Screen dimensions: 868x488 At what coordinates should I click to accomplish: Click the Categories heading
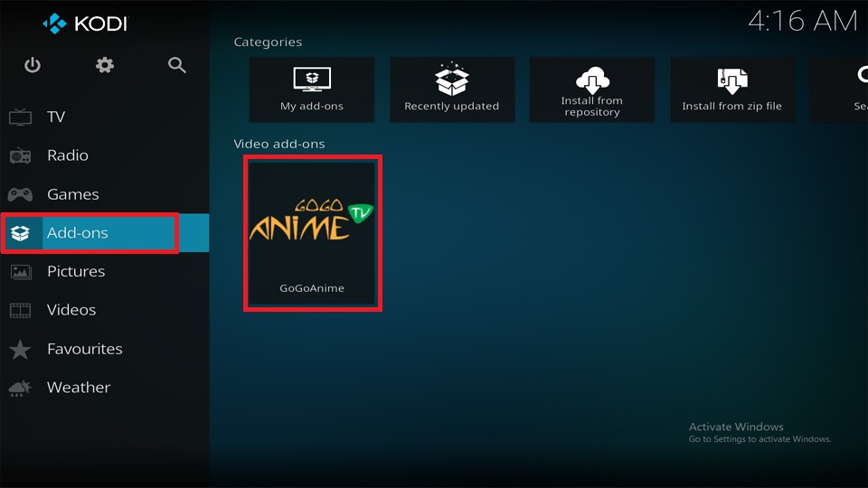[x=268, y=42]
